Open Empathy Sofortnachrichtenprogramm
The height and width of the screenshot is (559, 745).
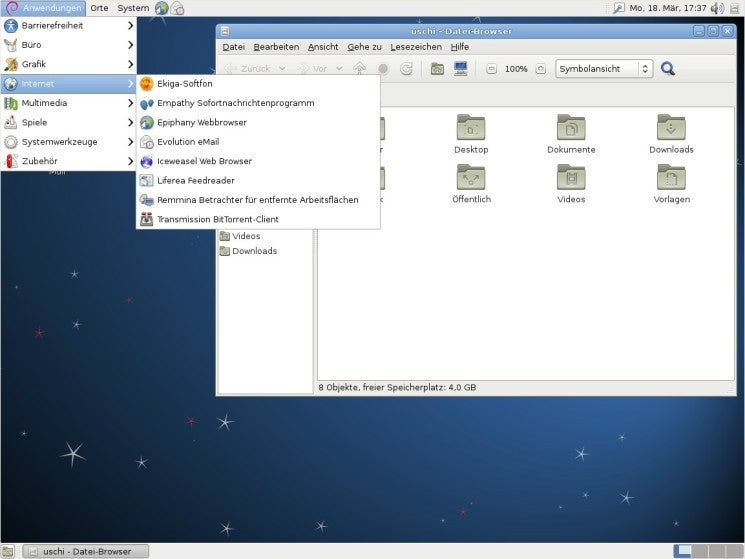click(x=258, y=103)
